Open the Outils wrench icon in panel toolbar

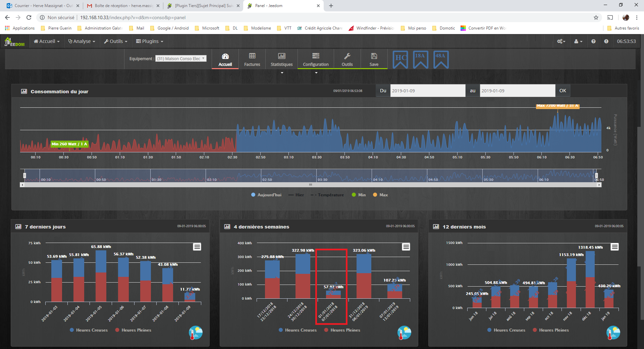(x=347, y=56)
